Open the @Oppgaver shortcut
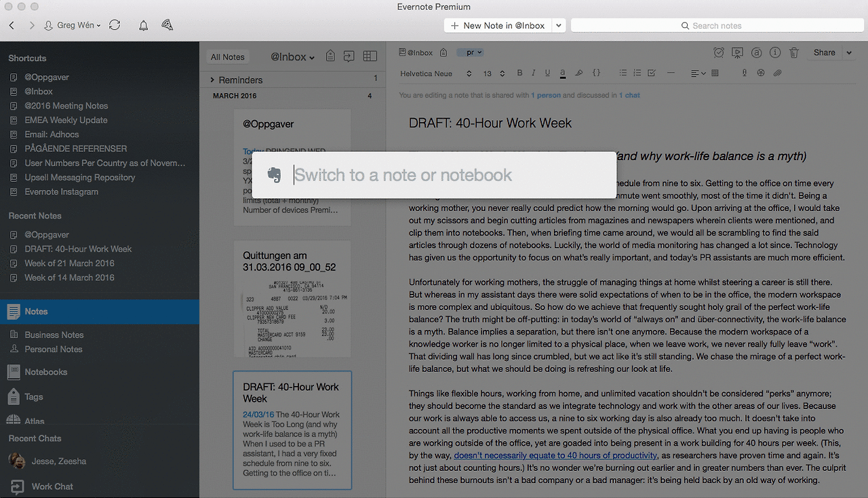 click(x=47, y=77)
